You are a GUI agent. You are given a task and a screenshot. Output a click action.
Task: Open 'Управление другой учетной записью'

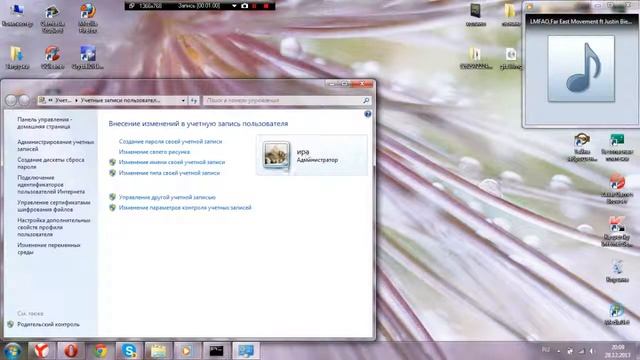[167, 197]
